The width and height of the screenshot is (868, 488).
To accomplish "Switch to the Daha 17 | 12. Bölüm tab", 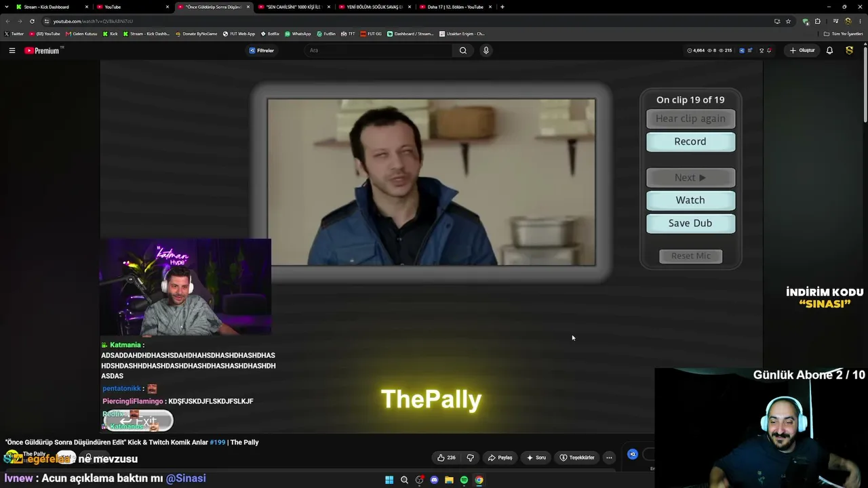I will point(456,7).
